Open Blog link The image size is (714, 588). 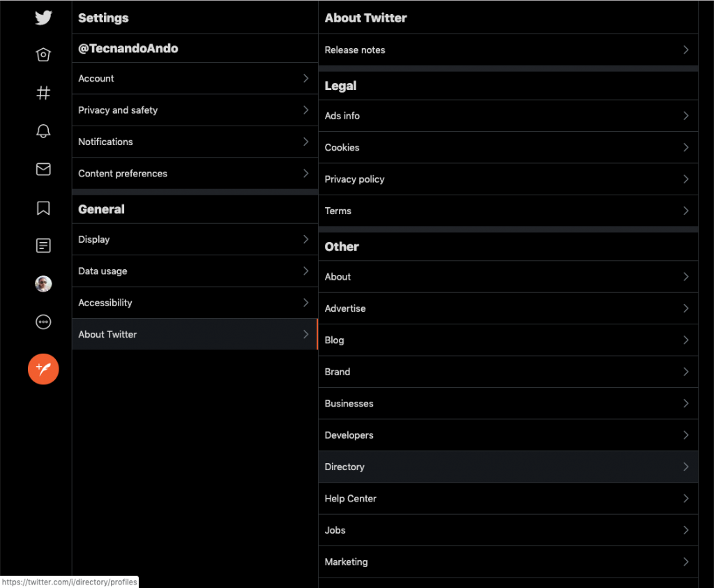[x=508, y=340]
